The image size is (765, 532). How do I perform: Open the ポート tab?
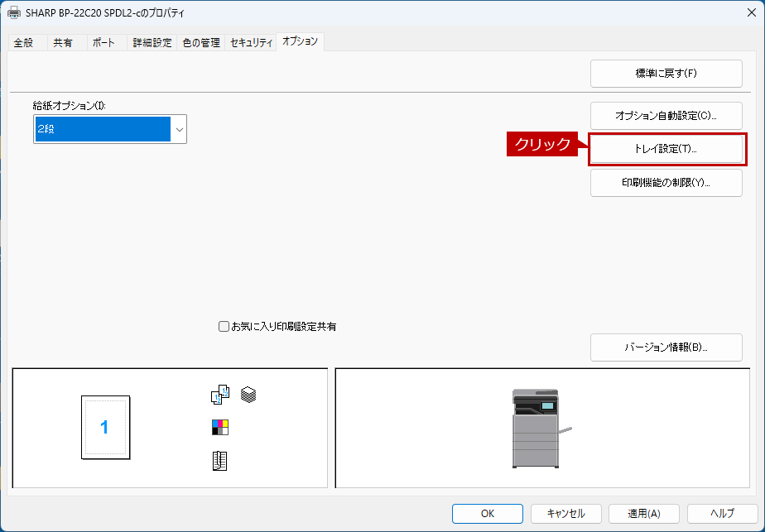click(x=103, y=43)
